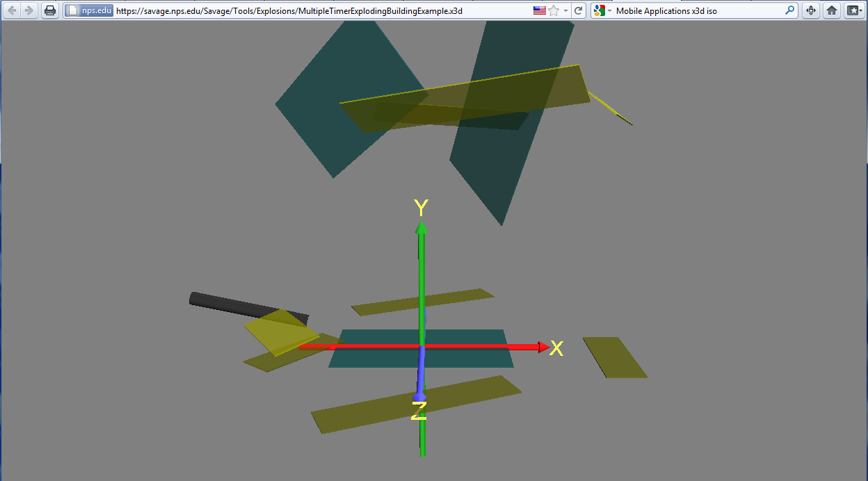868x481 pixels.
Task: Click the yellow Z axis label
Action: pyautogui.click(x=419, y=411)
